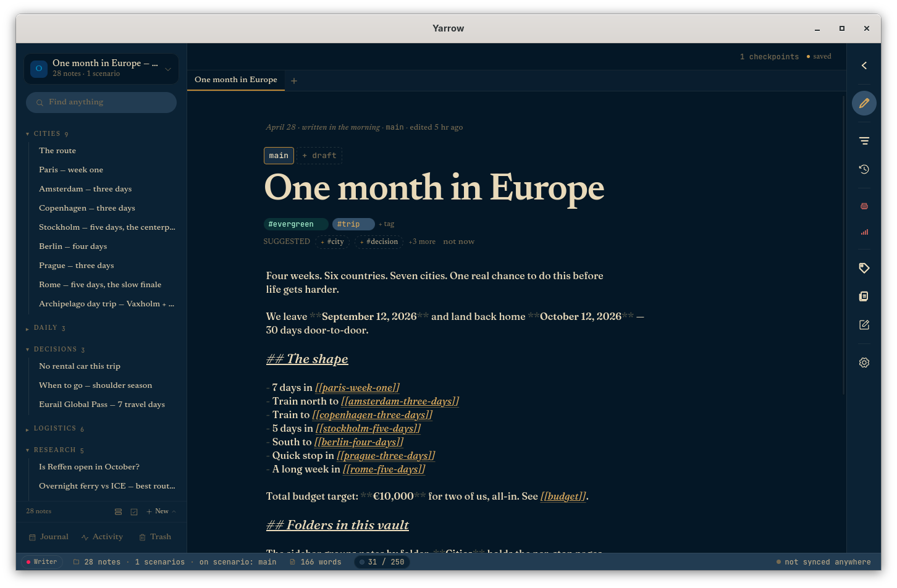Click the compose square-and-pencil icon
Screen dimensions: 897x588
864,325
